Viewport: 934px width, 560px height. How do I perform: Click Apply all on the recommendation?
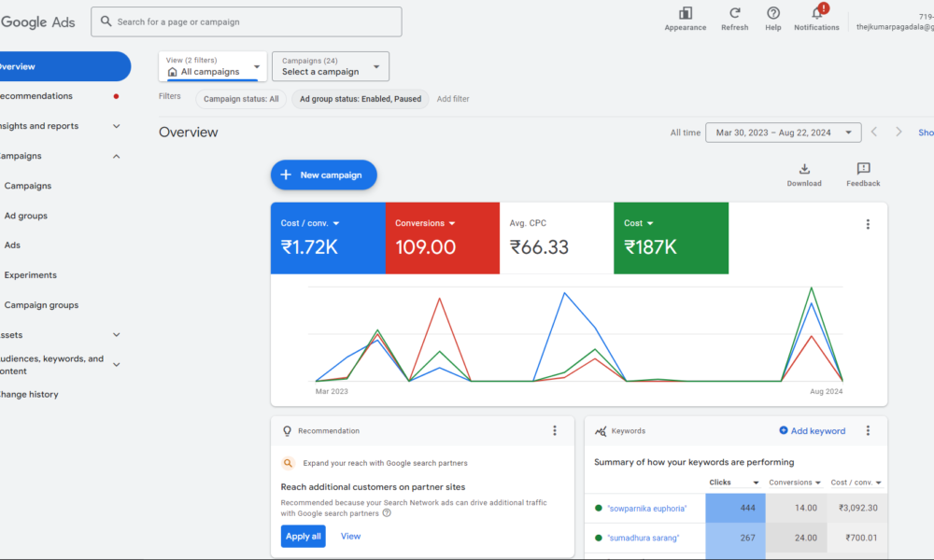coord(303,536)
